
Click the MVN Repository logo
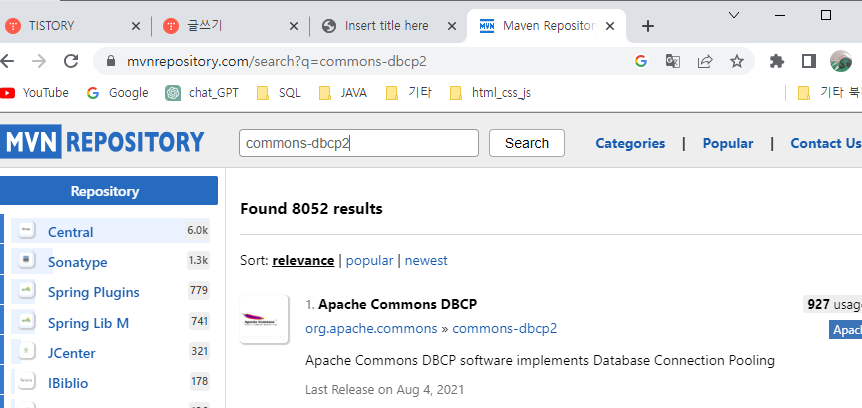[x=102, y=142]
